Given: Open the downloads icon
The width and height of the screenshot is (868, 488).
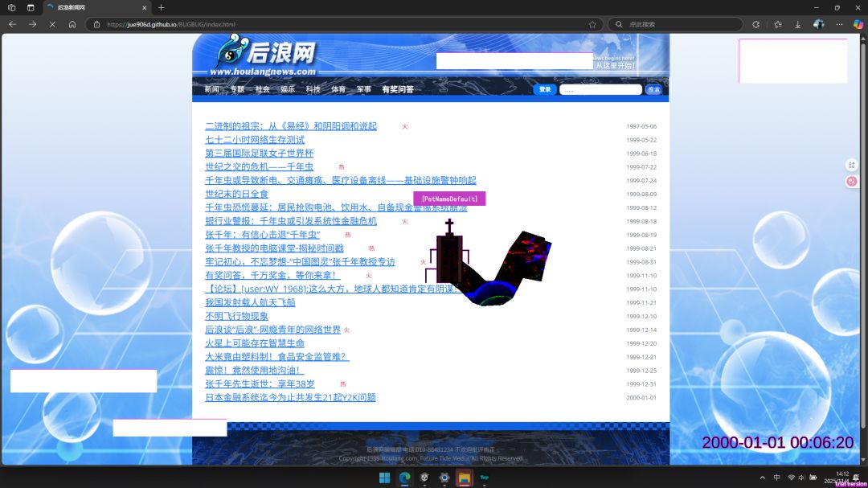Looking at the screenshot, I should [x=798, y=24].
